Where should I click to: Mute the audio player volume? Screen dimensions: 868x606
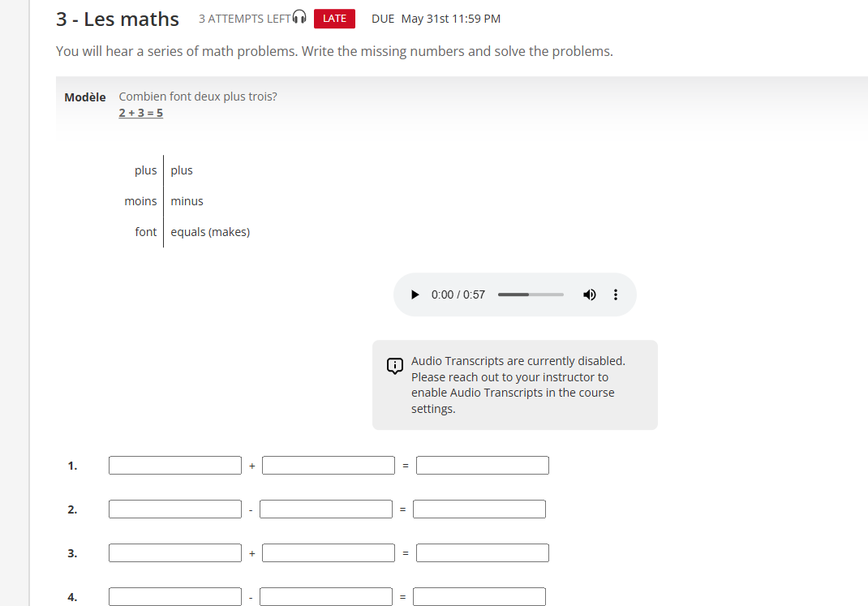coord(590,294)
